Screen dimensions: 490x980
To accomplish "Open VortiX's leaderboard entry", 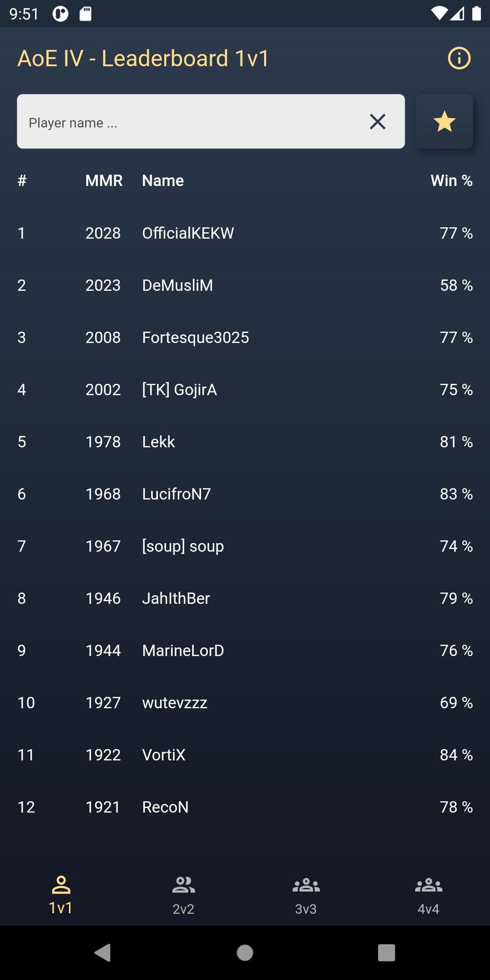I will [x=245, y=755].
